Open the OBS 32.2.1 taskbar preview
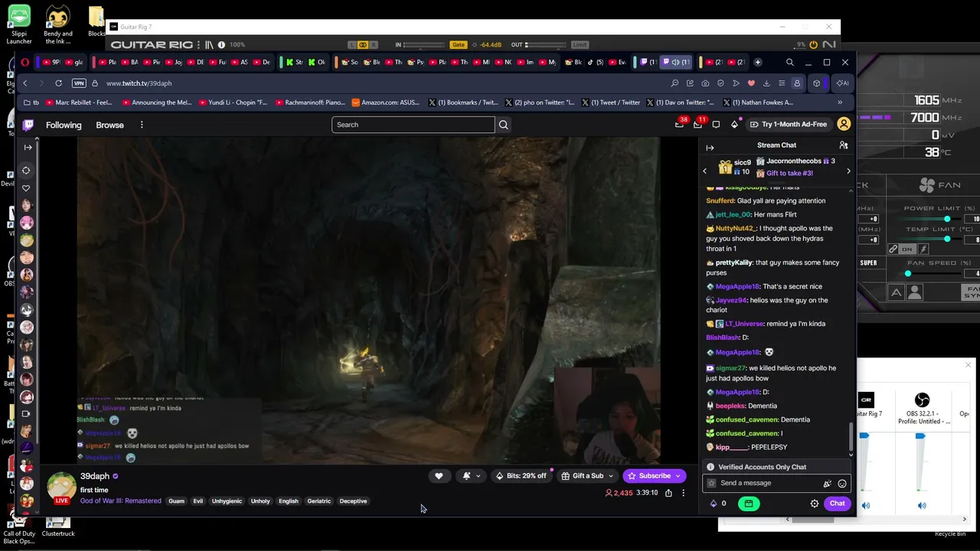 [x=922, y=409]
